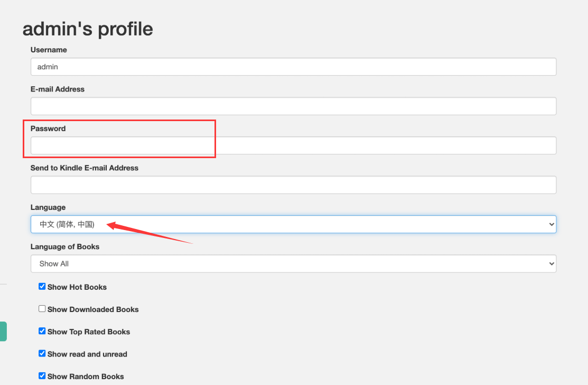
Task: Click the Password label text
Action: (48, 129)
